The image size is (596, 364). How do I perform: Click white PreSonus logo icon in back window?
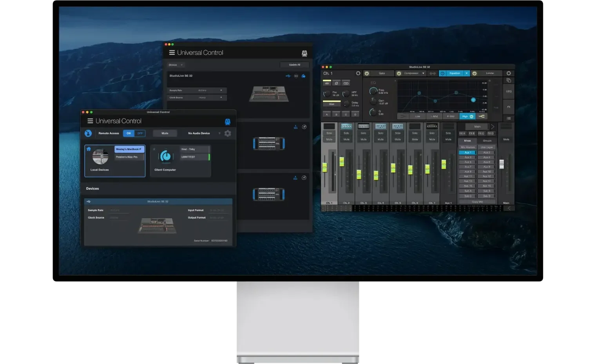point(304,53)
